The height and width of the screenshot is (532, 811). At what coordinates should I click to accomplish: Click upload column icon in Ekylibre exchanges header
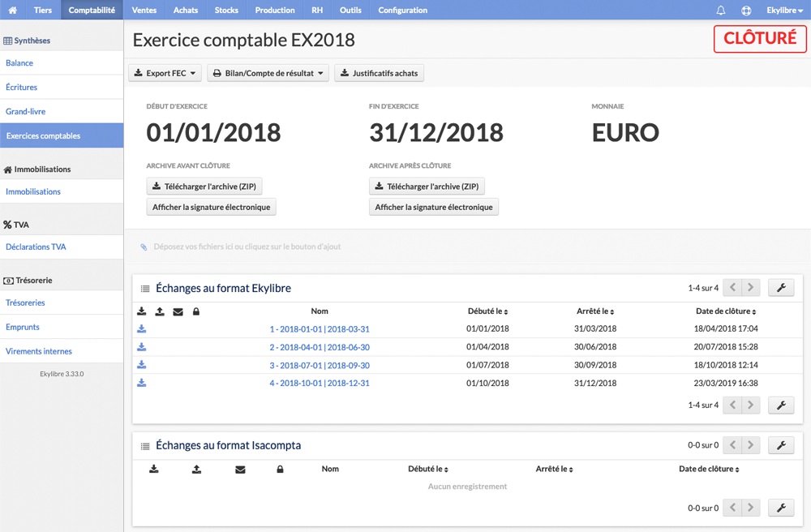coord(160,311)
